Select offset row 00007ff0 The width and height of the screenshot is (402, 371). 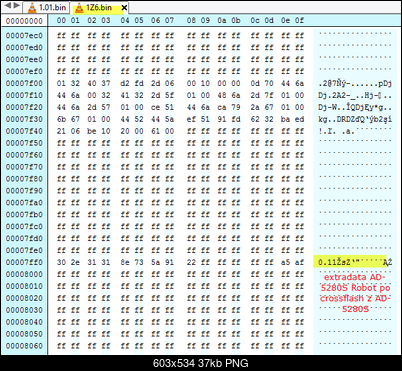[24, 262]
